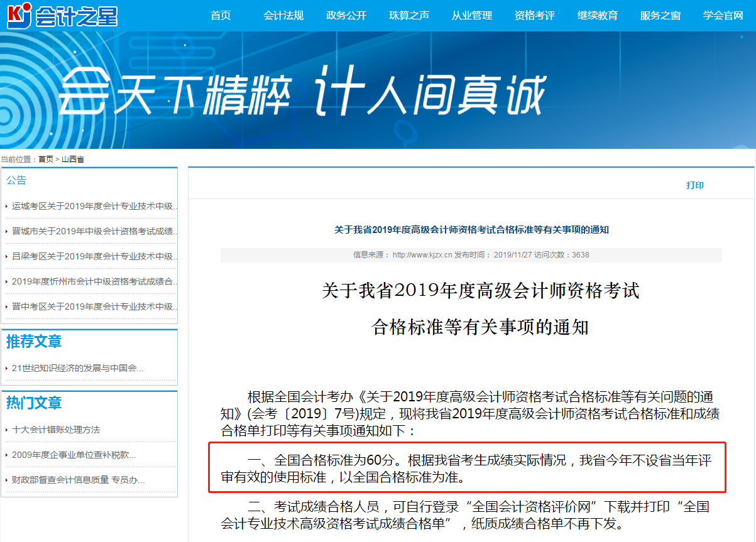Click 首页 in the breadcrumb trail

click(45, 159)
